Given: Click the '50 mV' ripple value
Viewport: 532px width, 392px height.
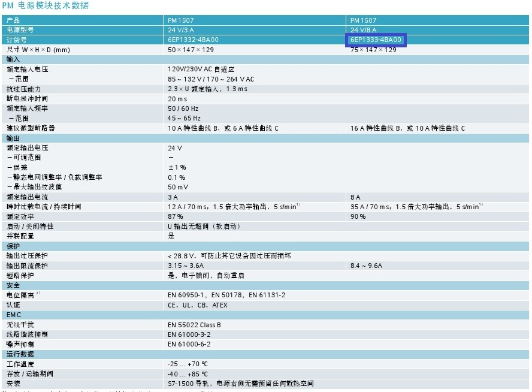Looking at the screenshot, I should pyautogui.click(x=178, y=187).
